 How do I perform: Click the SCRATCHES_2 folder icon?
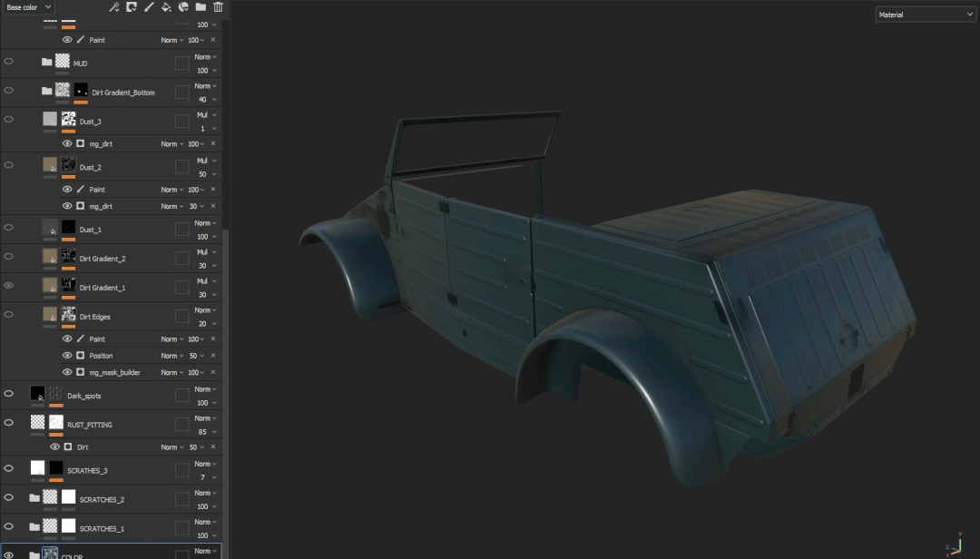click(34, 497)
